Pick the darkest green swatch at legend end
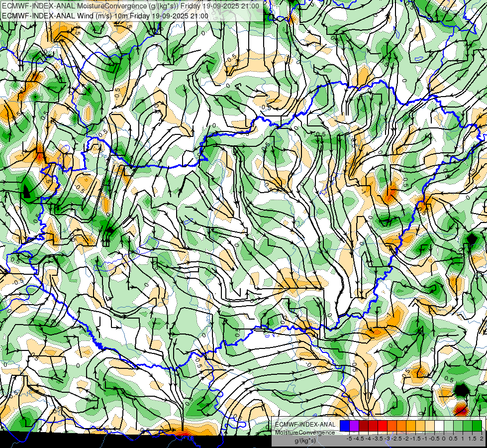The height and width of the screenshot is (448, 487). [x=477, y=426]
